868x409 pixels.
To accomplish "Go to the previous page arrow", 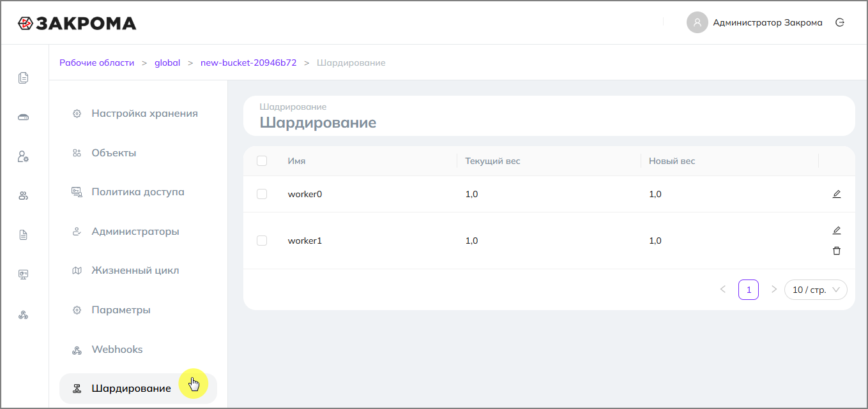I will [x=723, y=290].
